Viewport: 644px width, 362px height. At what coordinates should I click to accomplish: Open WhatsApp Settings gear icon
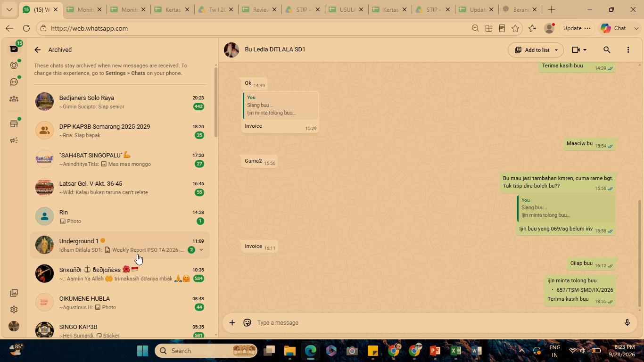click(14, 310)
